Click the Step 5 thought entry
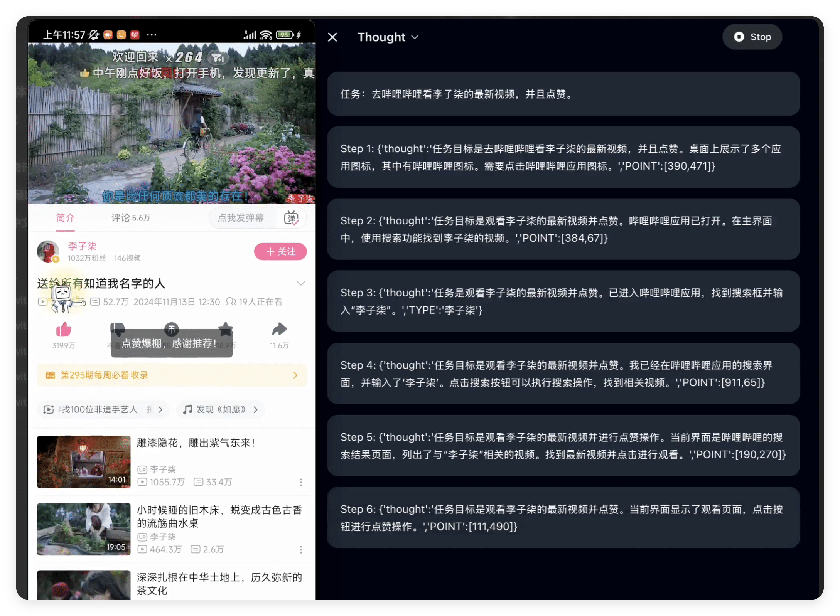The width and height of the screenshot is (840, 616). (563, 446)
